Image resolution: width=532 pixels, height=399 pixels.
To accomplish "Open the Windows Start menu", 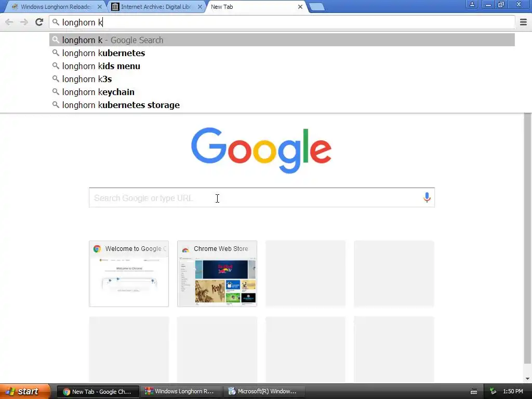I will (25, 391).
